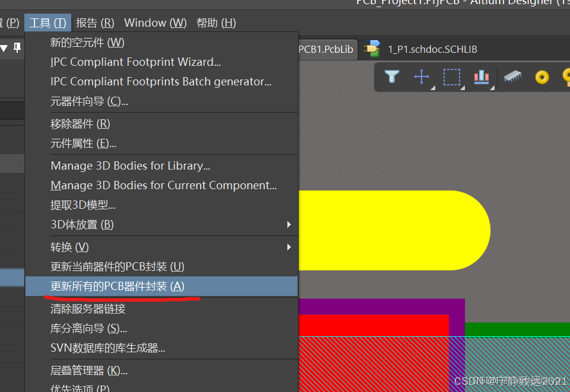This screenshot has height=392, width=570.
Task: Open the align tool dropdown corner arrow
Action: pyautogui.click(x=492, y=88)
